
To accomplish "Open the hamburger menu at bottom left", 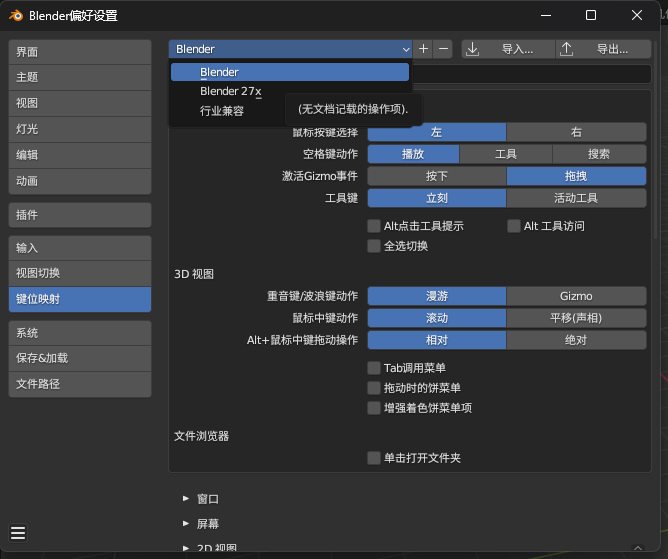I will (x=18, y=533).
